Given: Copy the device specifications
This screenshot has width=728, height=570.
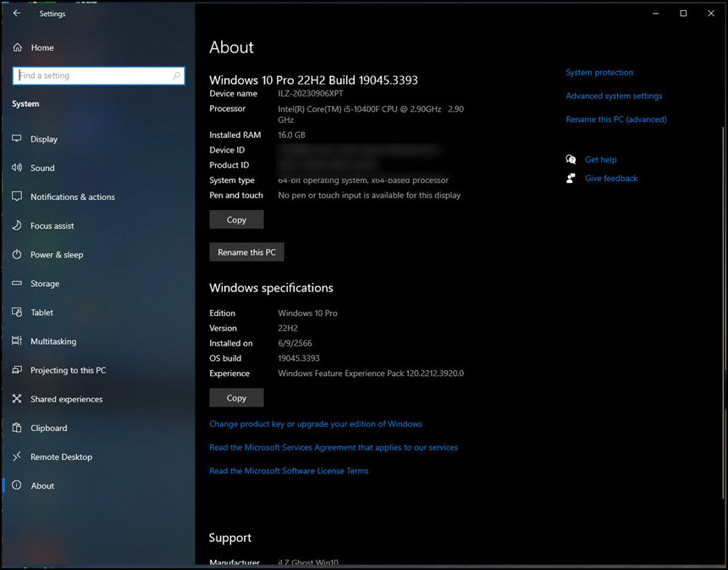Looking at the screenshot, I should click(236, 219).
